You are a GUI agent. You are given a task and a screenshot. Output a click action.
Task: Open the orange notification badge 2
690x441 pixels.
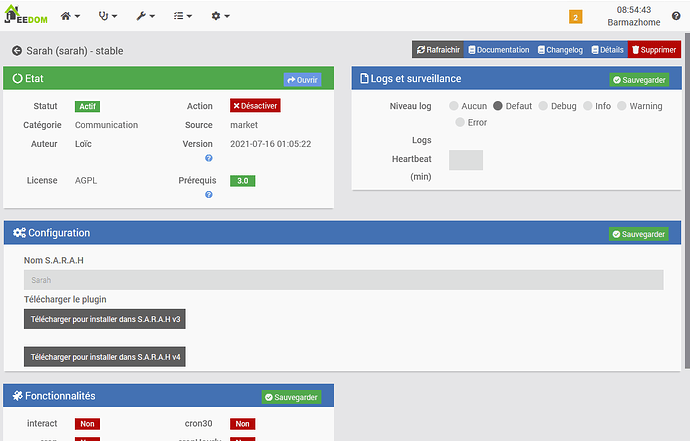tap(575, 18)
